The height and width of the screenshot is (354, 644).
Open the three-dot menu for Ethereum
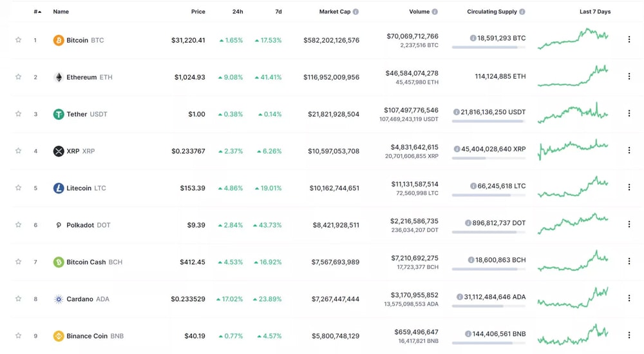[x=629, y=77]
